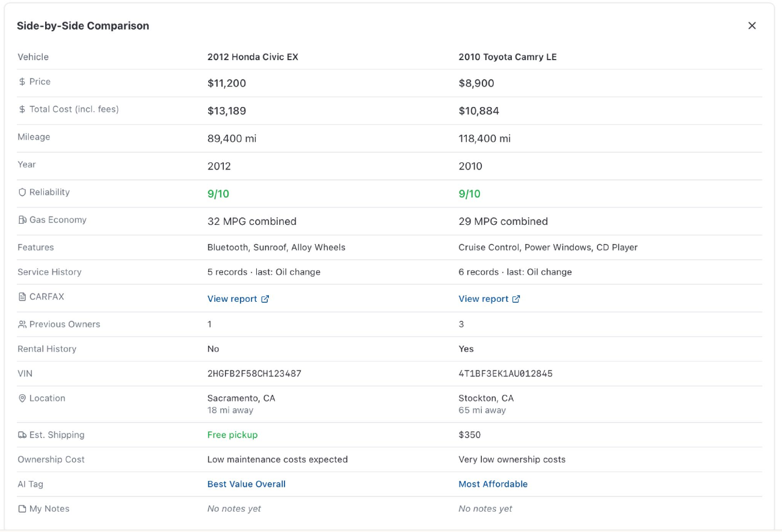Click Very low ownership costs text
782x532 pixels.
512,459
